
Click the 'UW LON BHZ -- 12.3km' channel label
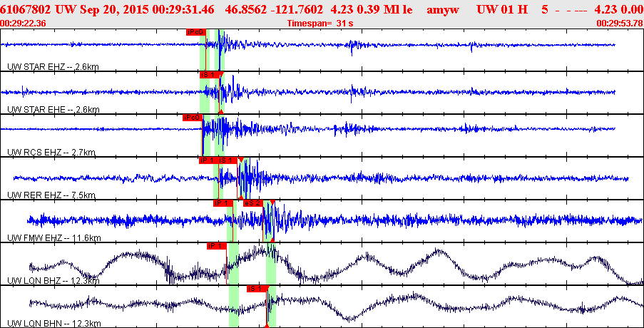(x=53, y=280)
